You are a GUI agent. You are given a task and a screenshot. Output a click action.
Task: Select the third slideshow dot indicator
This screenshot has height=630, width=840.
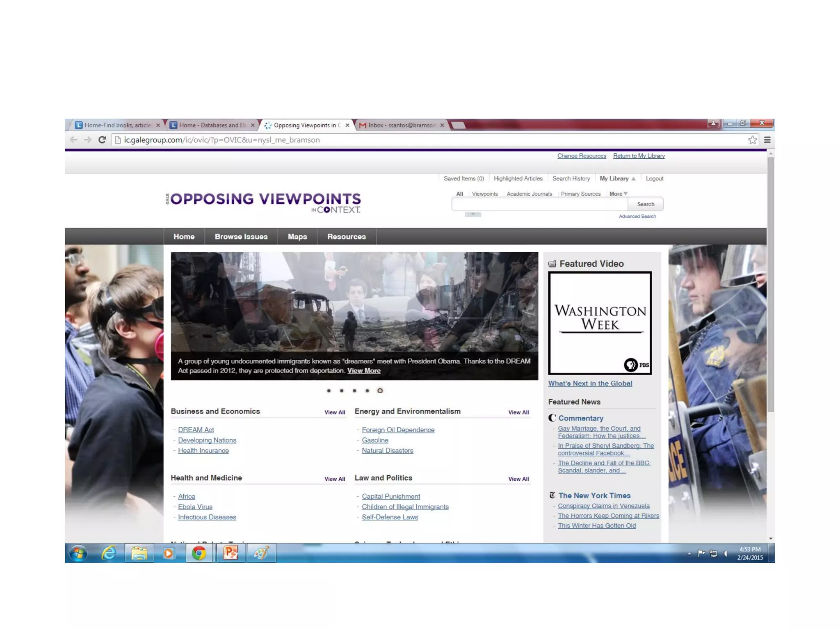(354, 391)
